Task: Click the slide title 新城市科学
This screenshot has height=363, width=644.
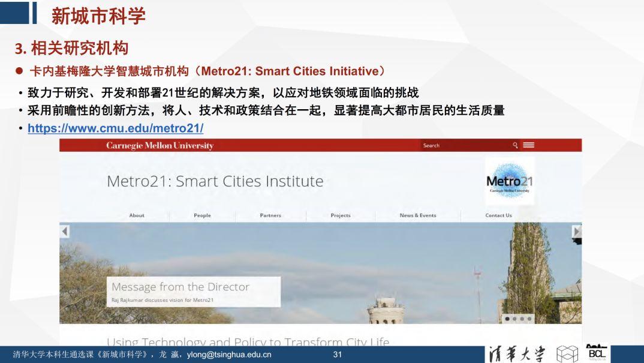Action: click(98, 16)
